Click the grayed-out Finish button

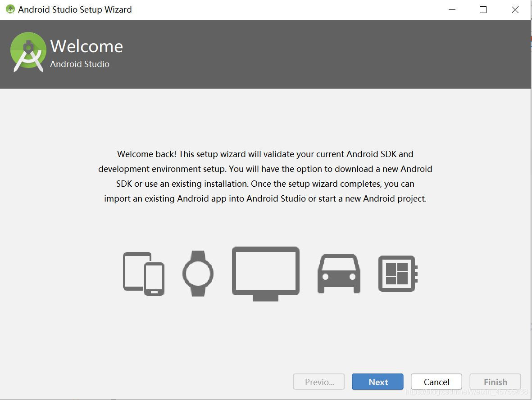pyautogui.click(x=496, y=382)
